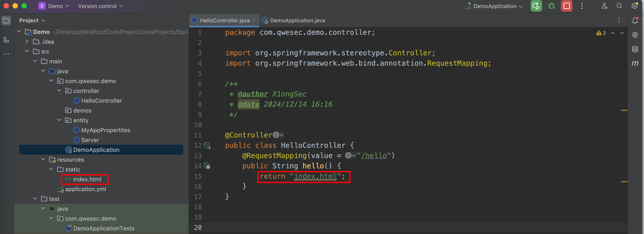Collapse the entity package
The height and width of the screenshot is (234, 644).
pos(59,120)
